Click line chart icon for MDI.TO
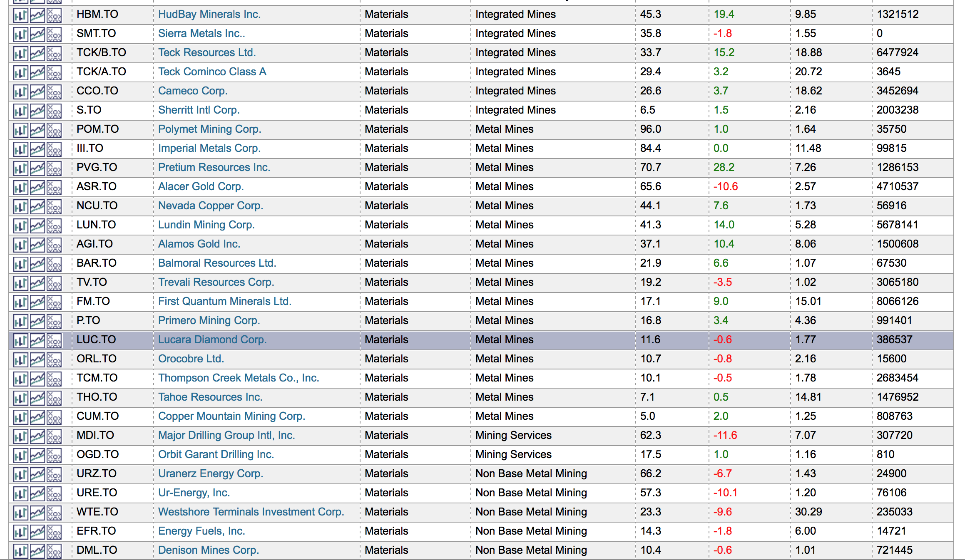Image resolution: width=965 pixels, height=560 pixels. coord(37,436)
